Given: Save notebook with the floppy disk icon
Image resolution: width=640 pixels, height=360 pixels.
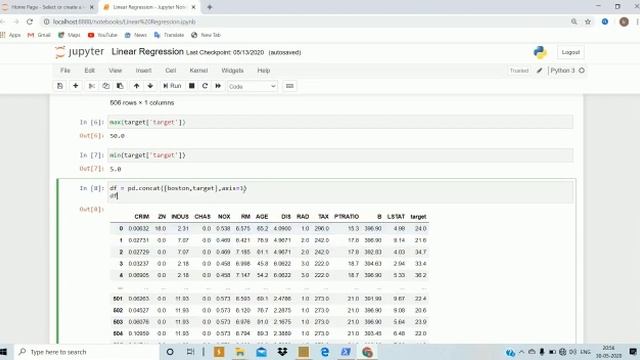Looking at the screenshot, I should click(60, 86).
